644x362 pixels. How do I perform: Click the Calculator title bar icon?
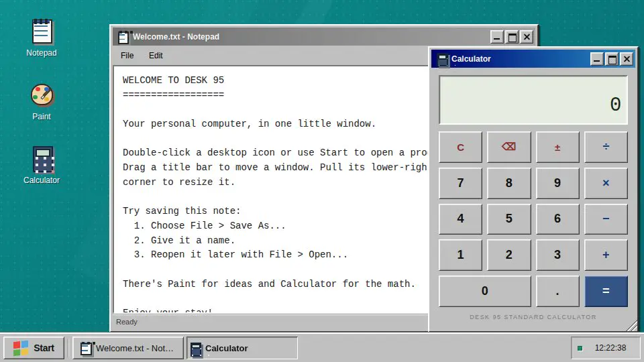pos(443,60)
